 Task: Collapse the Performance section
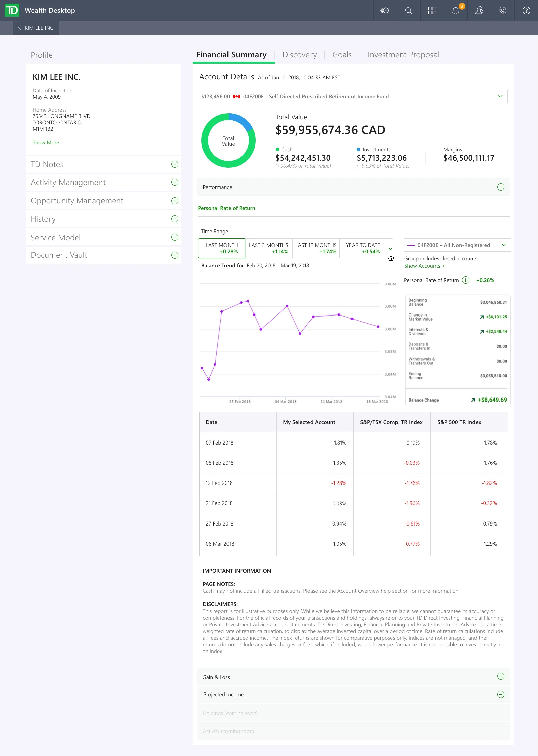(x=501, y=187)
